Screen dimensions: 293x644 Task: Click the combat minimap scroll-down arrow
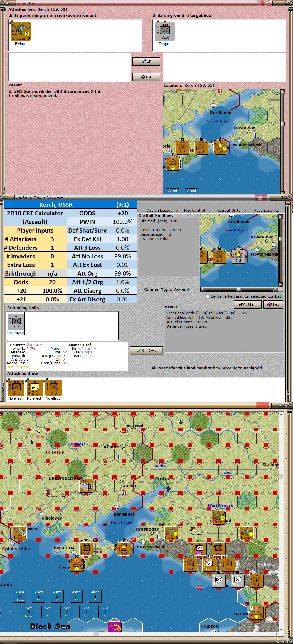pos(280,284)
